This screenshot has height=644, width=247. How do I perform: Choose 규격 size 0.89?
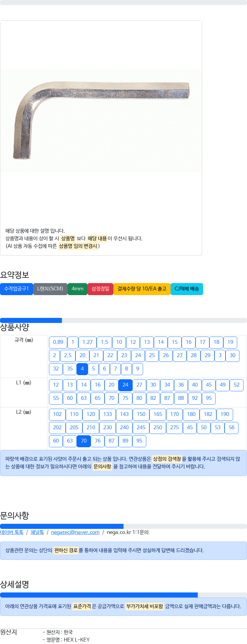click(x=58, y=342)
